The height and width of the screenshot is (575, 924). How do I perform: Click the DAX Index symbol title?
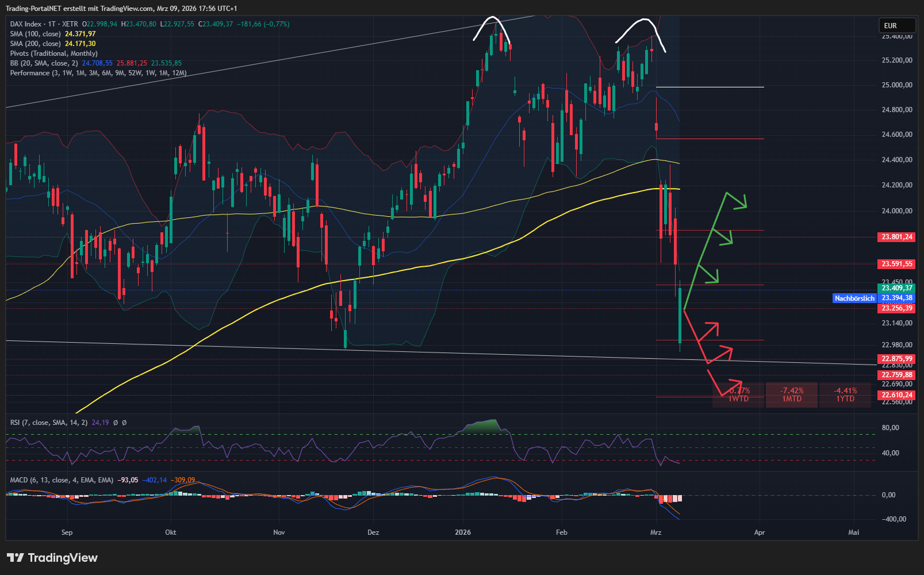(26, 24)
